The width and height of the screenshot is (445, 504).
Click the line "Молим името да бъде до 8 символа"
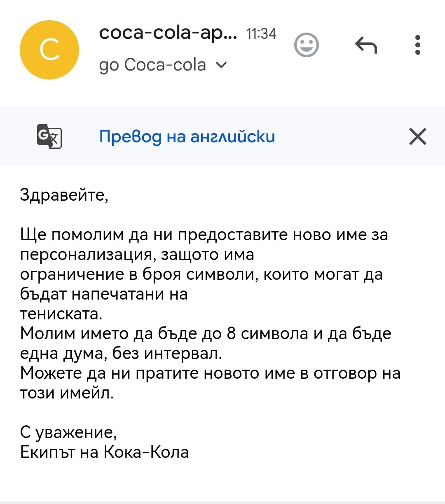coord(206,334)
